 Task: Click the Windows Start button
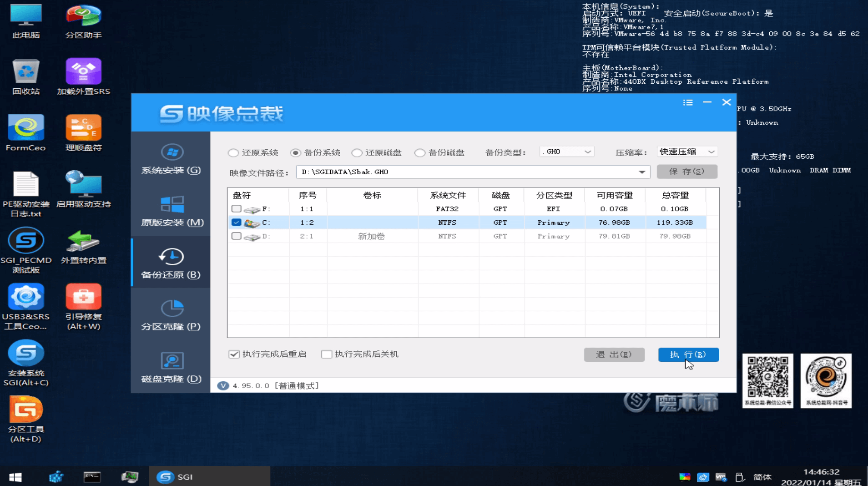(x=15, y=476)
